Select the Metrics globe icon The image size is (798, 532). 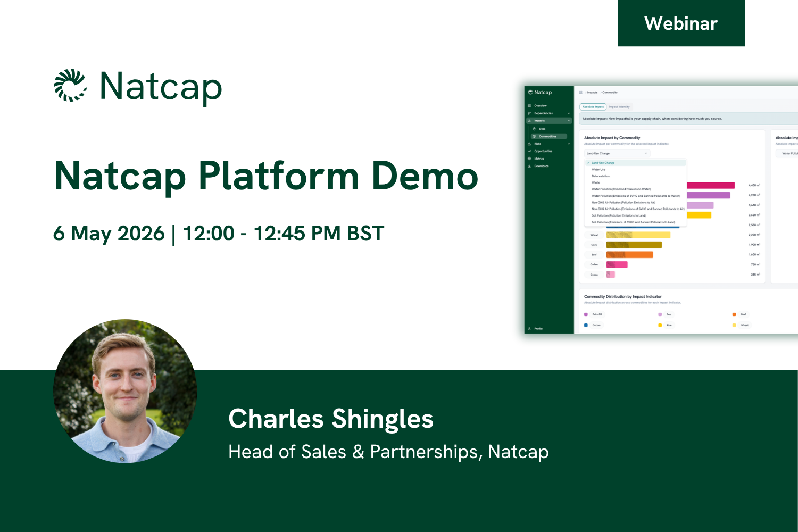(529, 159)
